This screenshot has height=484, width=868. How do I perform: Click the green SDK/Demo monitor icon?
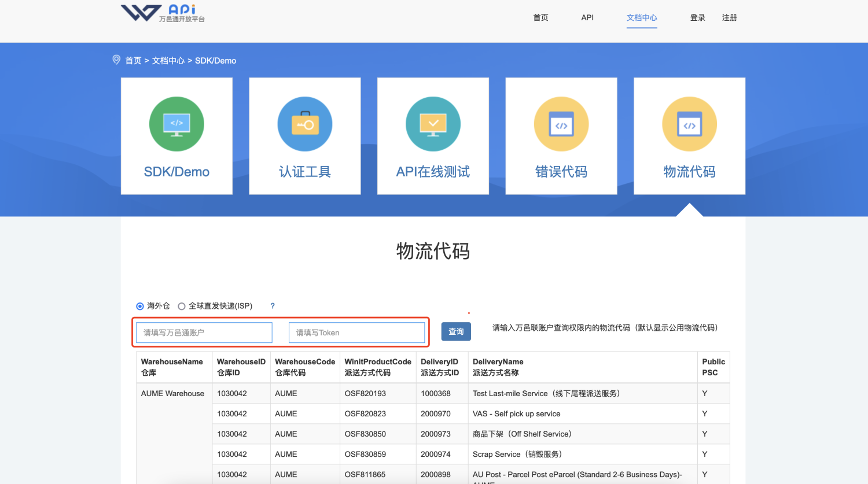176,124
